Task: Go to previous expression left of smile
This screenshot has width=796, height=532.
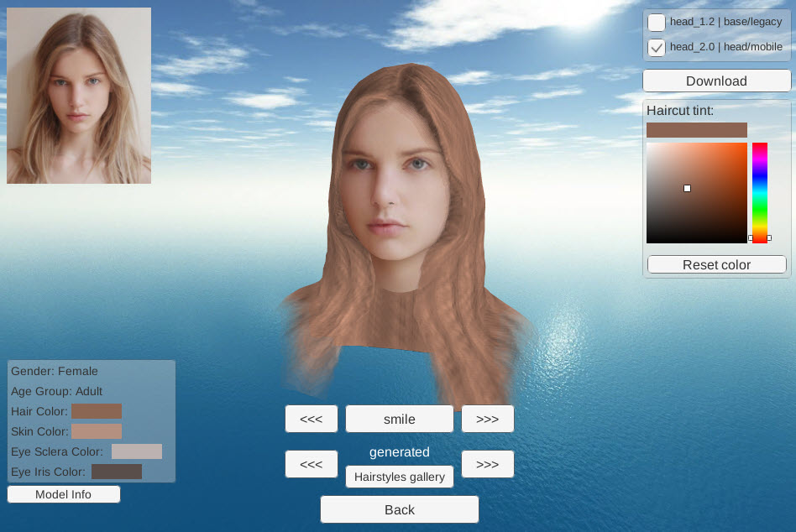Action: pos(312,419)
